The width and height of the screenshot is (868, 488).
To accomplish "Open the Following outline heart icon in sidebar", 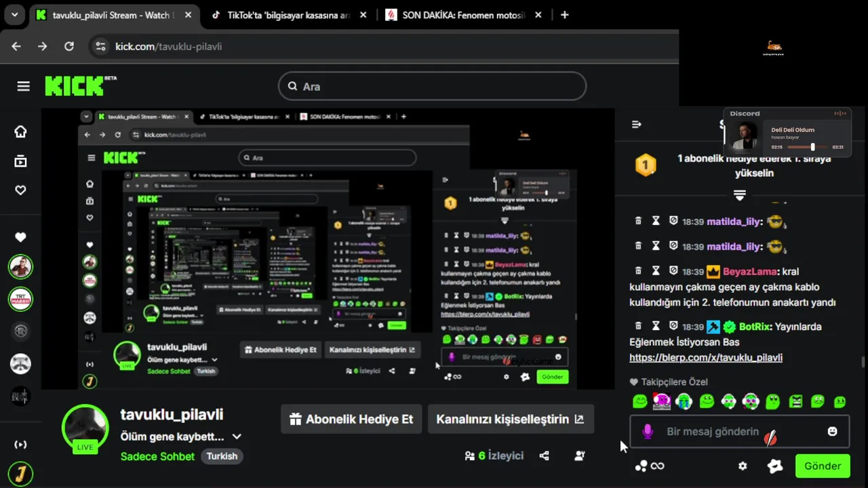I will click(x=21, y=190).
